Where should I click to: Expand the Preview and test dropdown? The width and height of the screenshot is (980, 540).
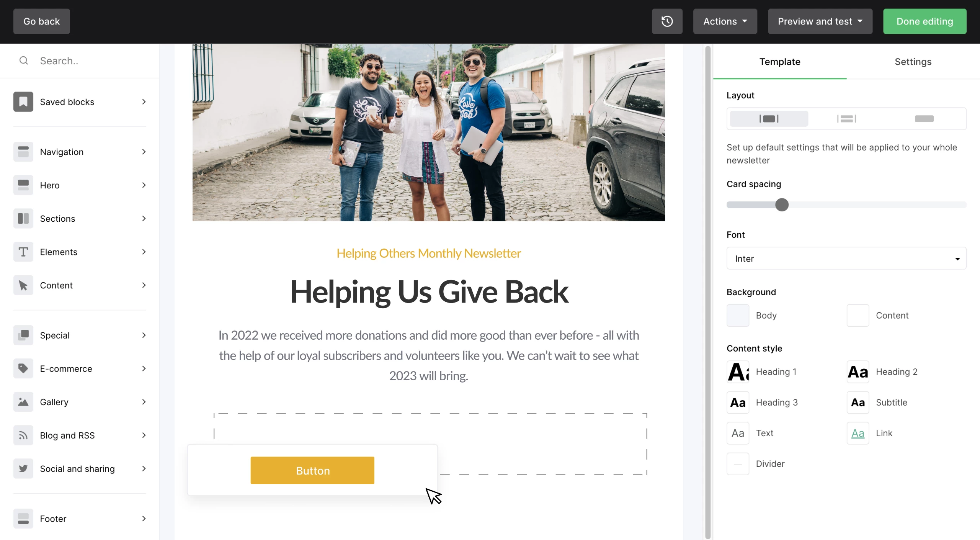click(820, 21)
